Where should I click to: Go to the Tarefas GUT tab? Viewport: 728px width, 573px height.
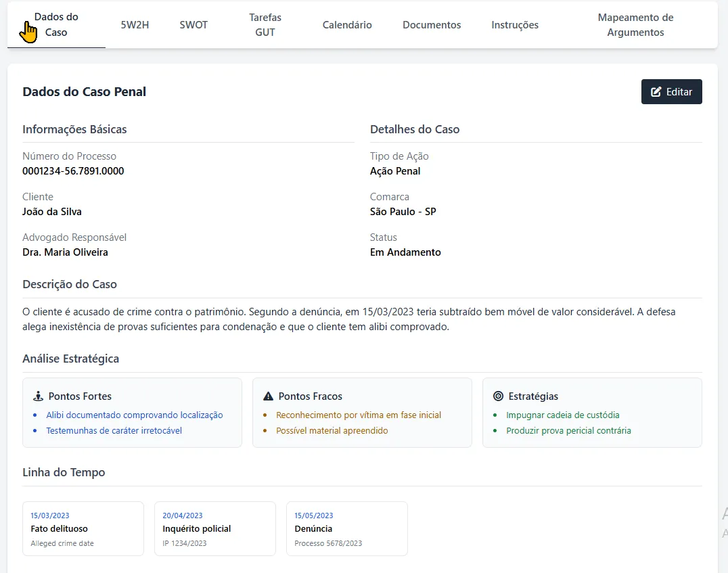[x=265, y=24]
